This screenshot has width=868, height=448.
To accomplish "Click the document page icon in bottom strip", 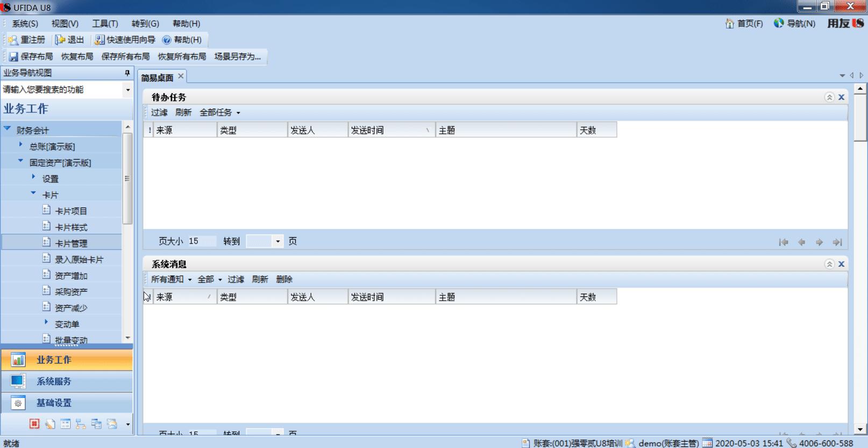I will [x=50, y=424].
